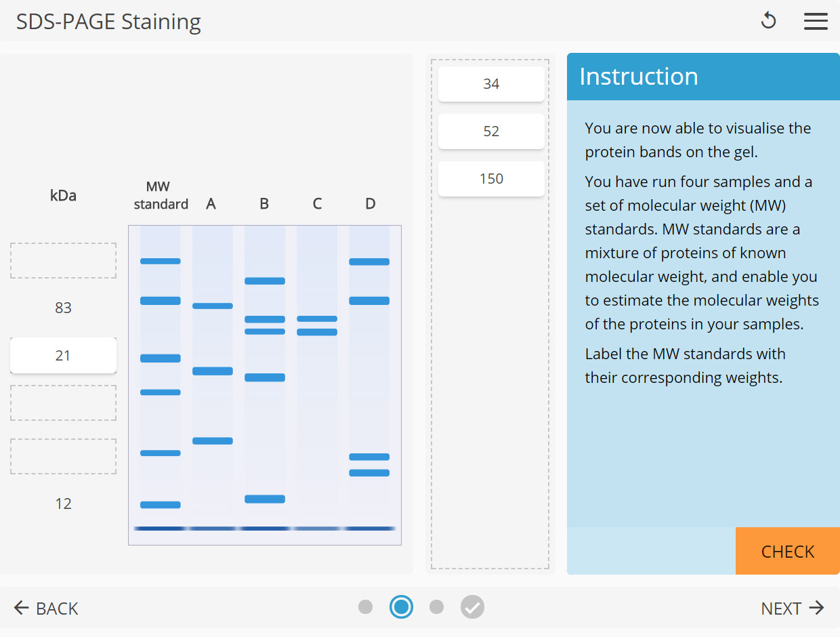Select the filled progress dot indicator
The height and width of the screenshot is (637, 840).
click(x=401, y=607)
